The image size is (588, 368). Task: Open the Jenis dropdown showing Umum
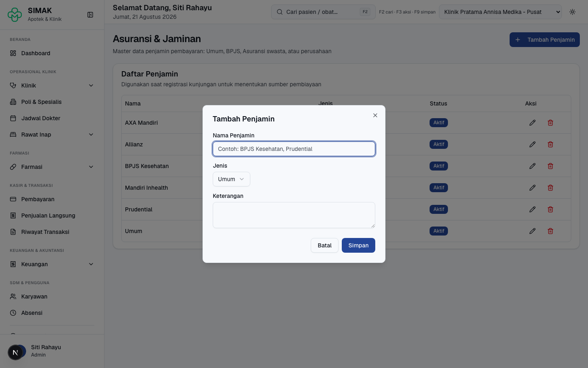tap(231, 179)
